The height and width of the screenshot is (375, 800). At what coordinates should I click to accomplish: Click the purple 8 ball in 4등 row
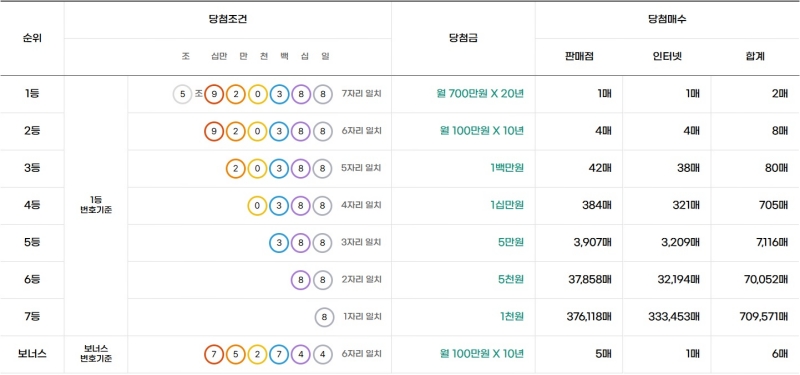click(301, 206)
